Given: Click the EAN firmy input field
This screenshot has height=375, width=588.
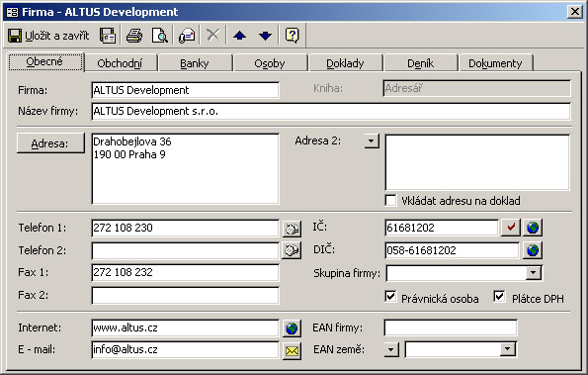Looking at the screenshot, I should tap(451, 328).
